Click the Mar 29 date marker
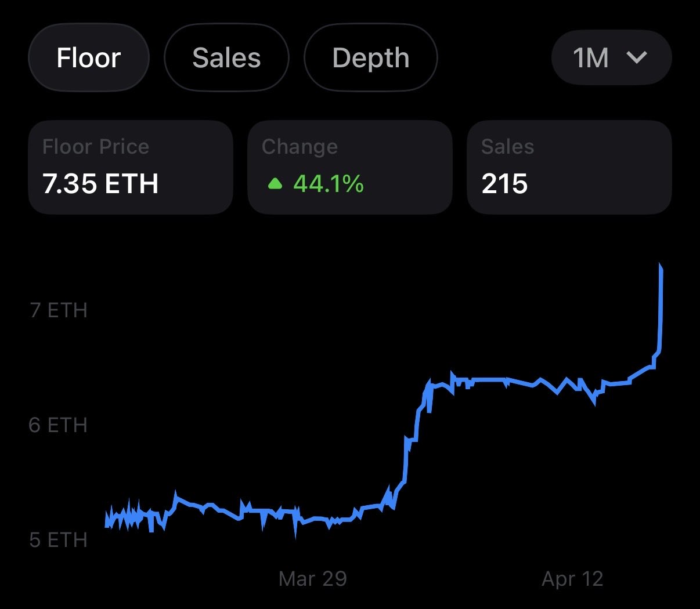 point(312,578)
